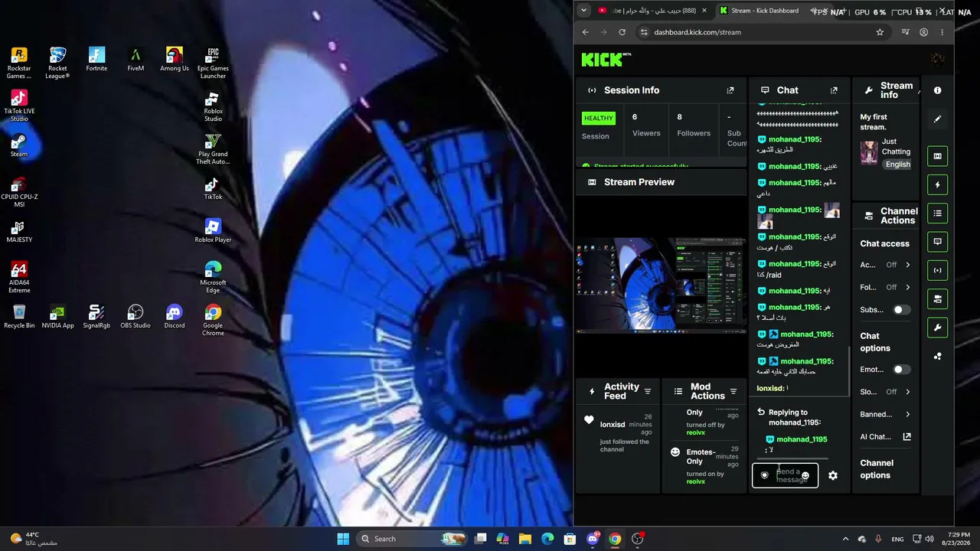980x551 pixels.
Task: Bookmark this page with the star icon
Action: (880, 32)
